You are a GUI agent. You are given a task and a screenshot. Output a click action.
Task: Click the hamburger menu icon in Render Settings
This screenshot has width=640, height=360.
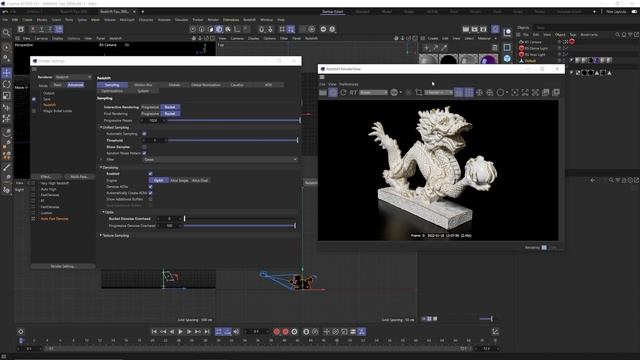[34, 69]
